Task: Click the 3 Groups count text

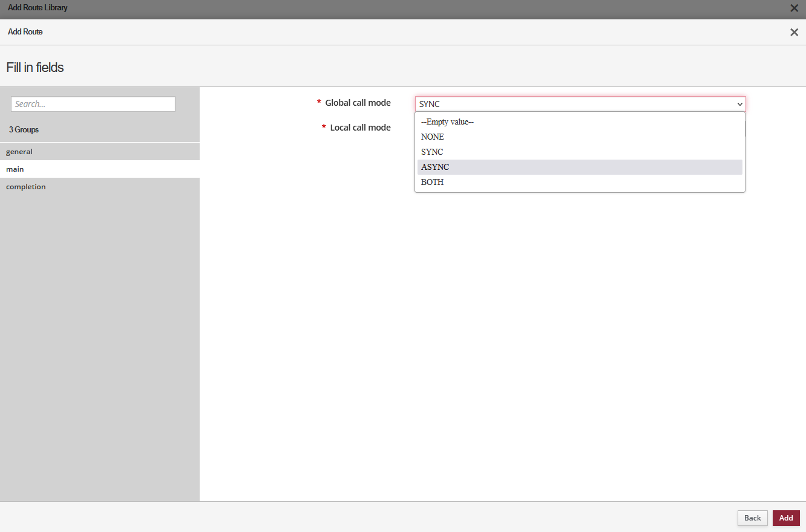Action: click(x=24, y=130)
